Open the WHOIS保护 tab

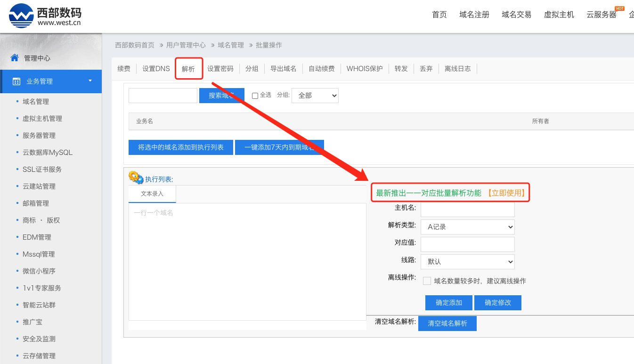coord(365,69)
